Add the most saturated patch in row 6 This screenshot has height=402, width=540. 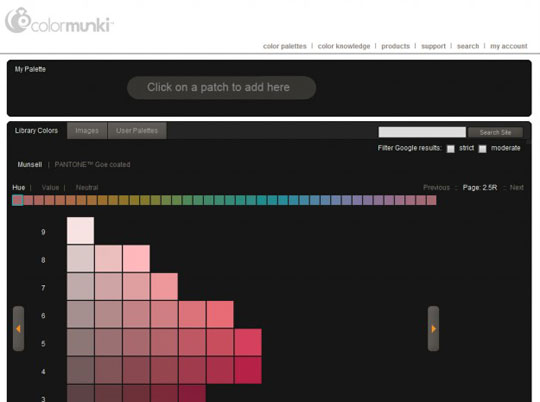pyautogui.click(x=220, y=314)
